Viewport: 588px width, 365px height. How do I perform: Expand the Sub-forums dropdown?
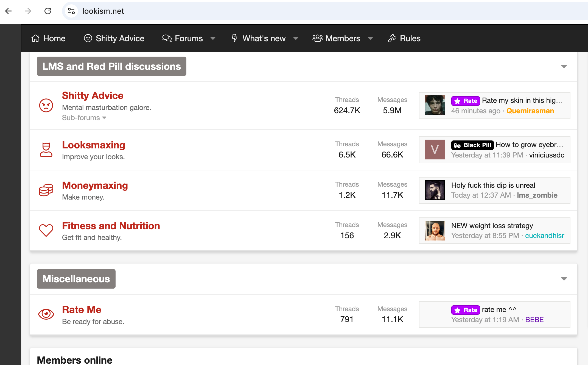pos(84,118)
